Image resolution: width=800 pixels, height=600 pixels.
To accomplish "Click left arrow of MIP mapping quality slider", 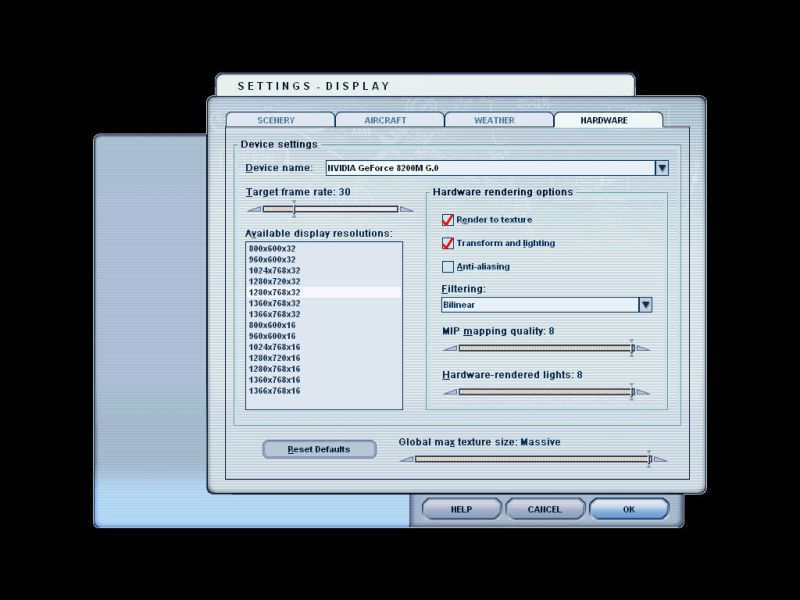I will [x=450, y=349].
